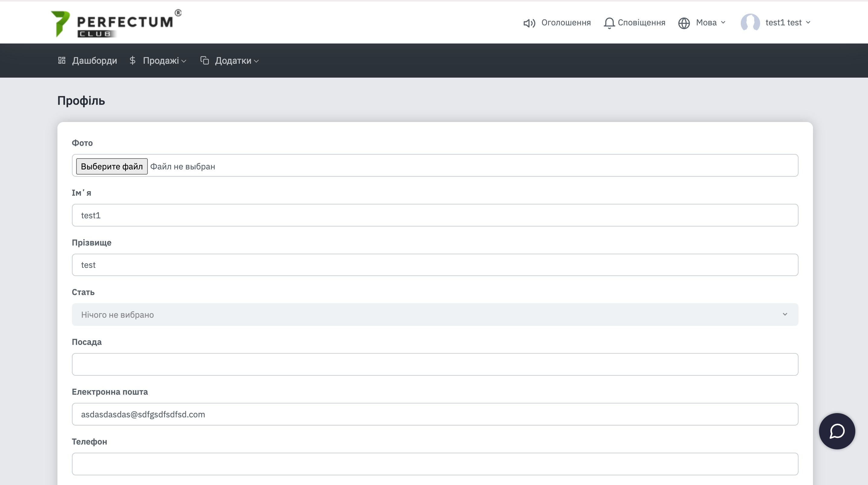Click the globe language icon

pos(684,23)
